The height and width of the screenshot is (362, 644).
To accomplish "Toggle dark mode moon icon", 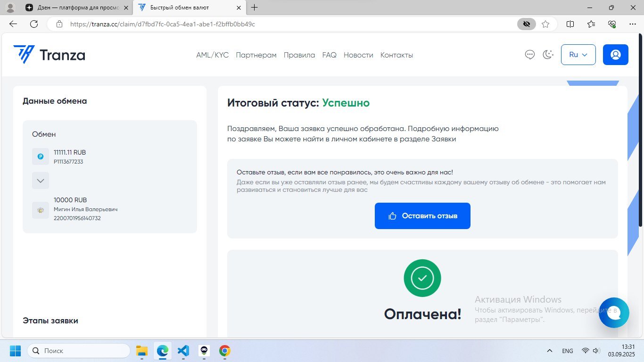I will coord(547,55).
